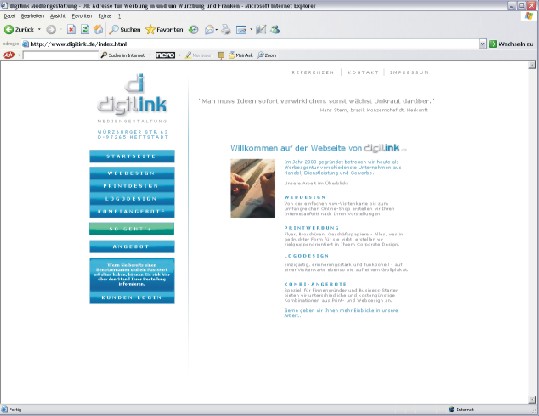Screen dimensions: 539x416
Task: Click the Wechseln zu go button
Action: point(511,44)
